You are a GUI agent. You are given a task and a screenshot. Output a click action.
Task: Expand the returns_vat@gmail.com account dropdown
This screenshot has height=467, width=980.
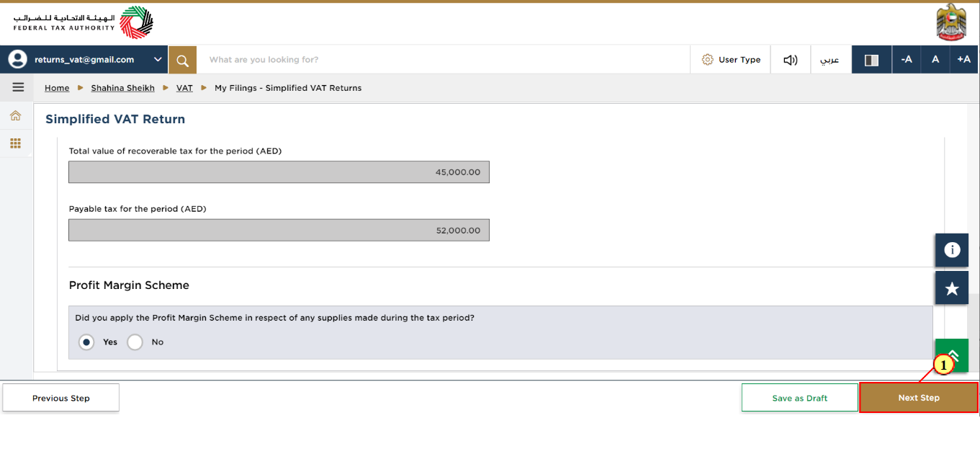click(x=158, y=60)
